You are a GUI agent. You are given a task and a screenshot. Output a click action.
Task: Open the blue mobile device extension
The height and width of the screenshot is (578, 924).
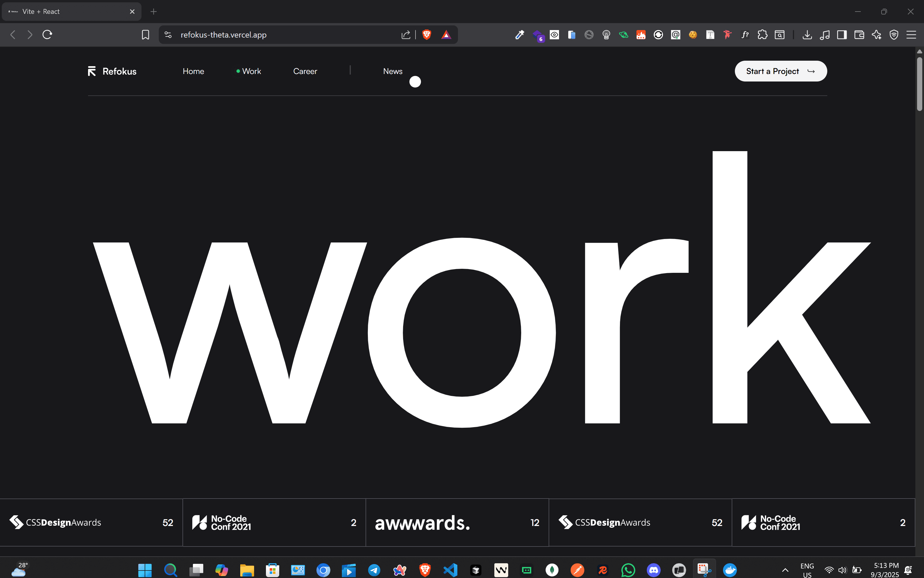click(x=572, y=35)
